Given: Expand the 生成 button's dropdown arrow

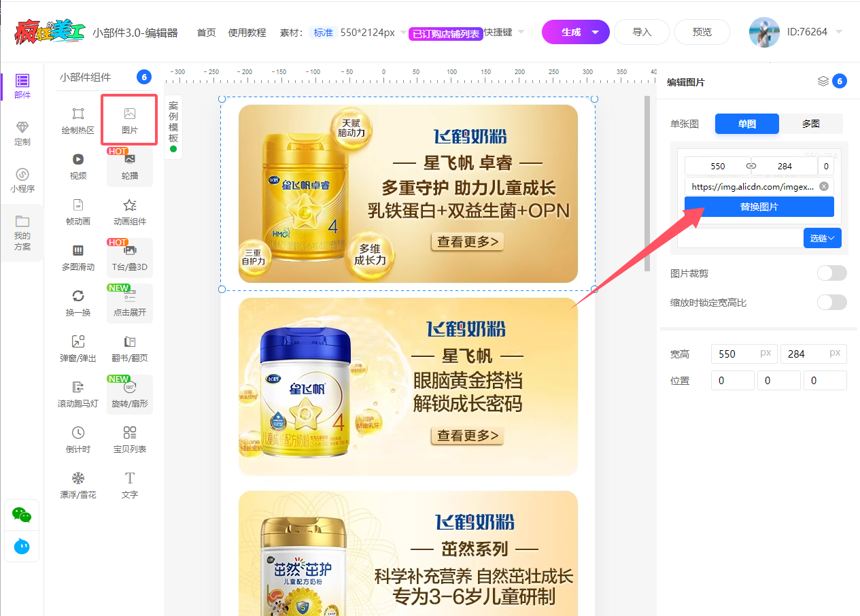Looking at the screenshot, I should coord(596,32).
